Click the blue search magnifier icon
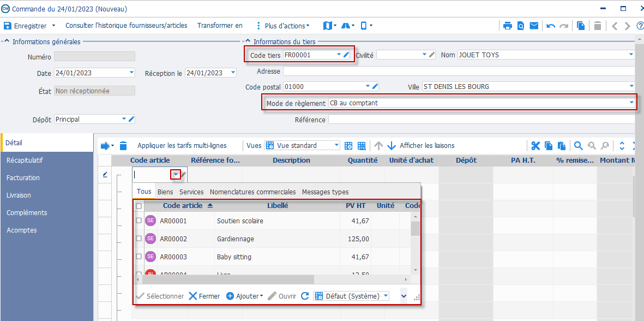The image size is (644, 321). click(578, 146)
